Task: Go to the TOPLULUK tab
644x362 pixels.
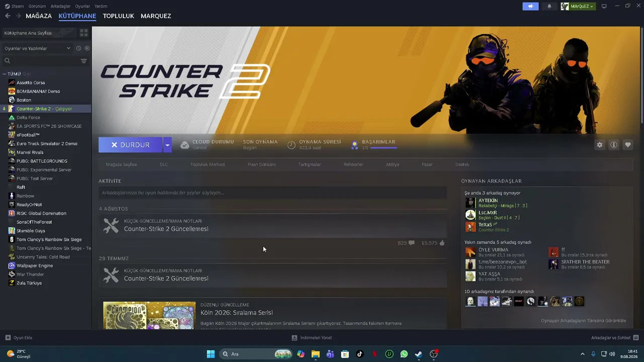Action: pos(118,16)
